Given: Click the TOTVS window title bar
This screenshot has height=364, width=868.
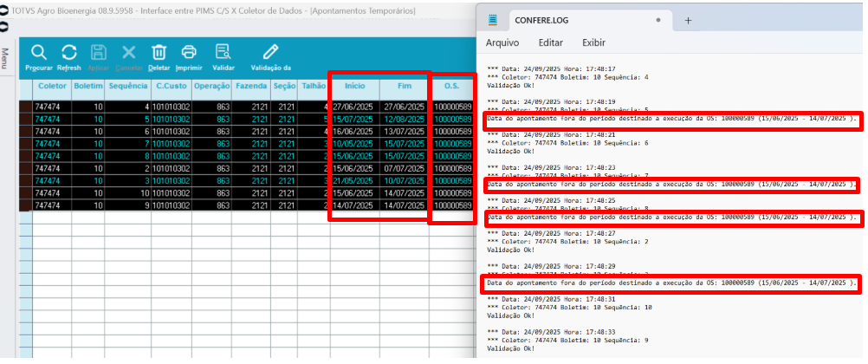Looking at the screenshot, I should tap(238, 10).
